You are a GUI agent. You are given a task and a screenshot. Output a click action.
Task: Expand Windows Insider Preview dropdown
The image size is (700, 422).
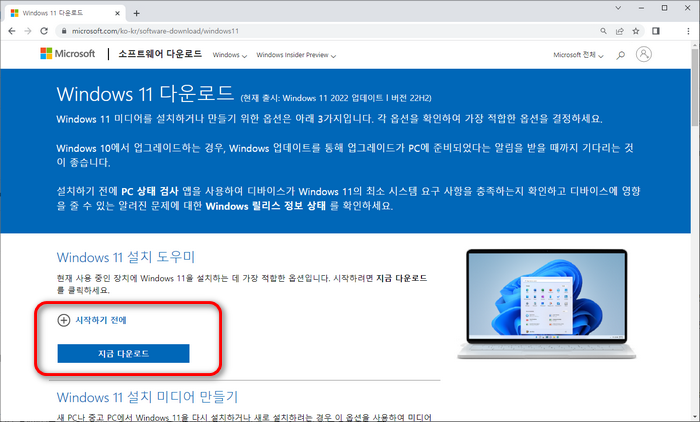(296, 55)
